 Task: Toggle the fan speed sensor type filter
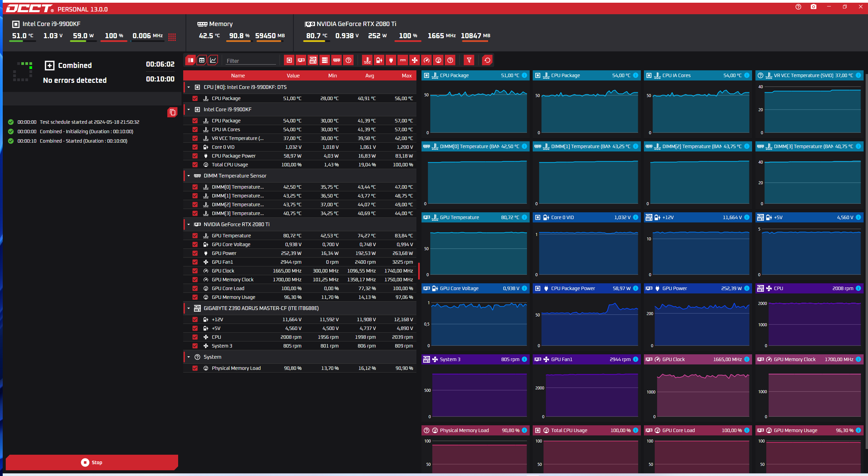pos(415,60)
